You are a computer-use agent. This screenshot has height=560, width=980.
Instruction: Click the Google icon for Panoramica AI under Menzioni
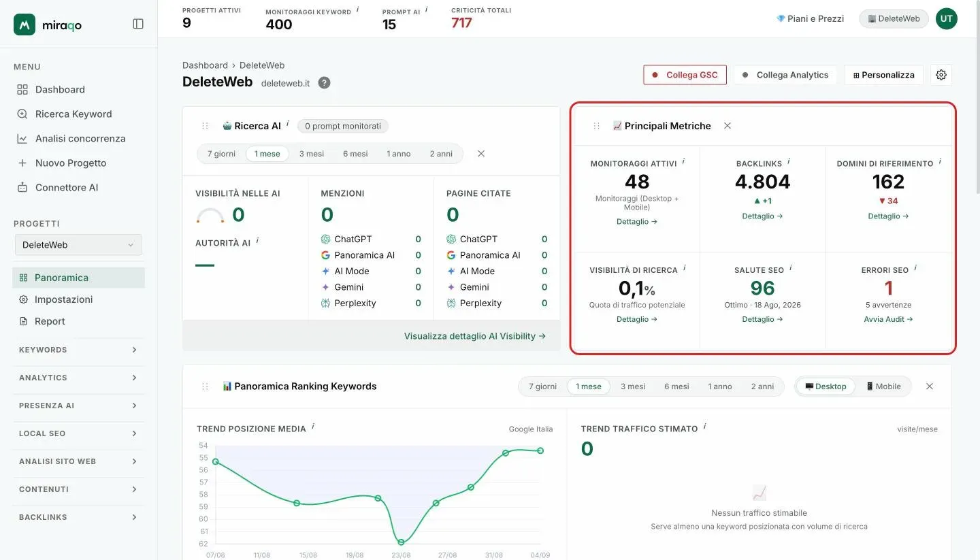(326, 255)
